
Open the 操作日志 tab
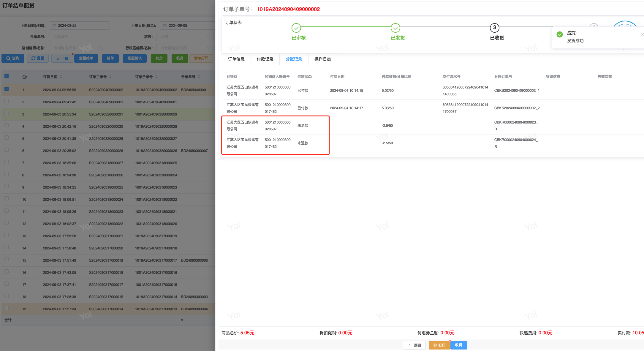click(322, 59)
